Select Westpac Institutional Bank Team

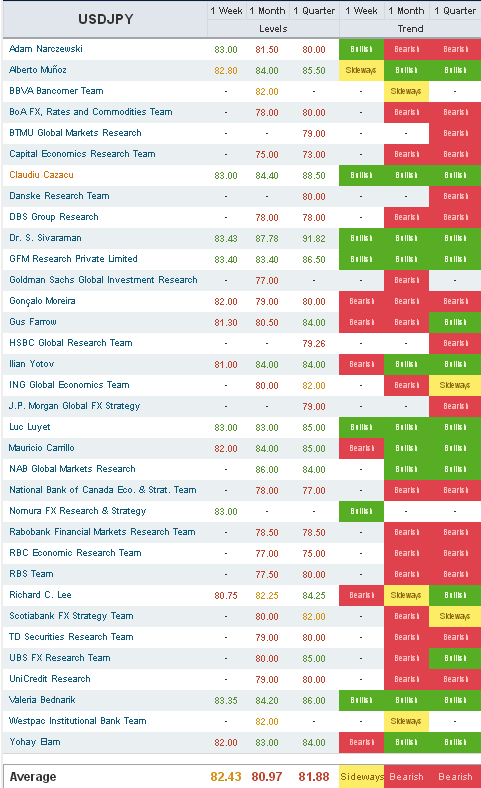tap(78, 721)
